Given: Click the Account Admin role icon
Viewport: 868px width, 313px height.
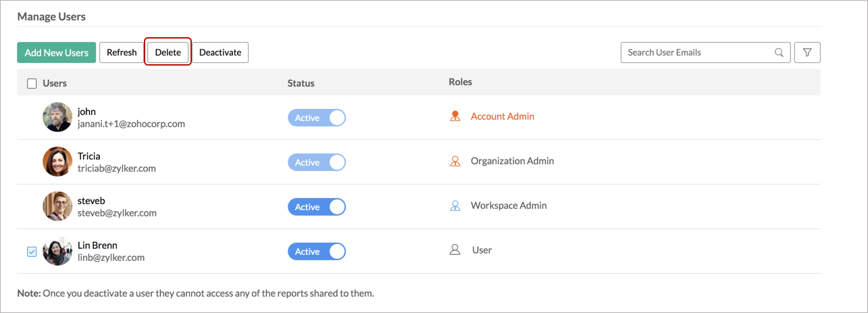Looking at the screenshot, I should click(x=455, y=116).
